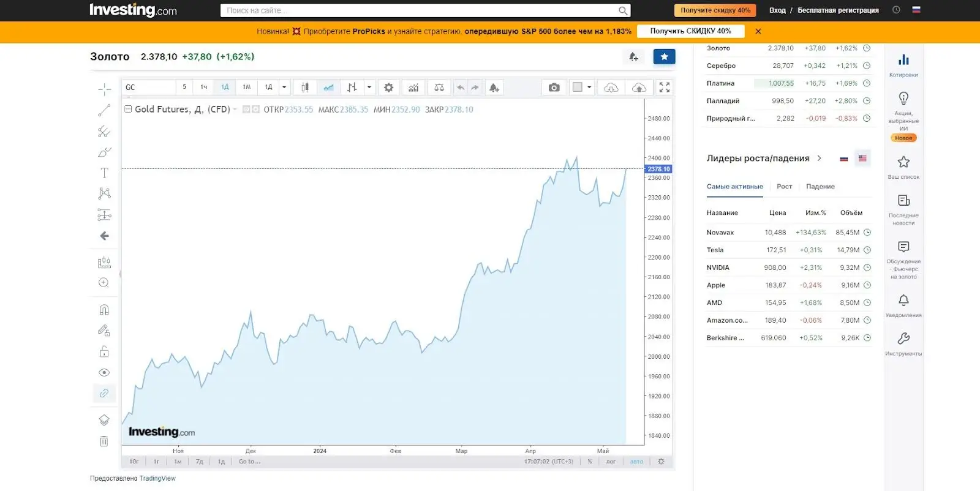Screen dimensions: 980x491
Task: Click the Вход login link
Action: pos(777,10)
